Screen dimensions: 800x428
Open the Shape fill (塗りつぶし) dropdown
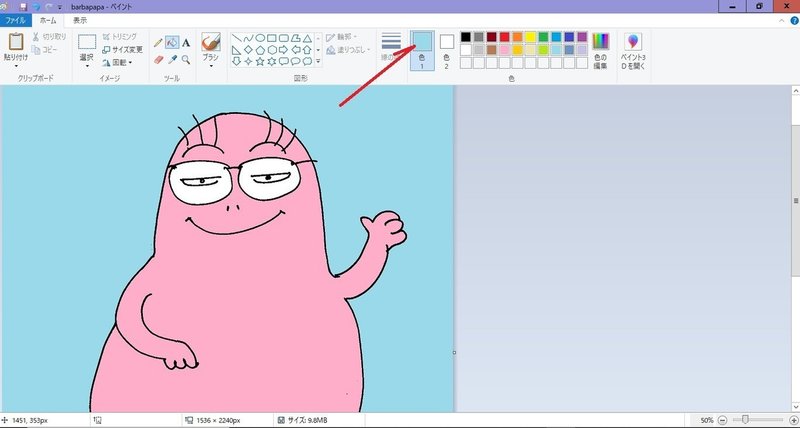(348, 50)
